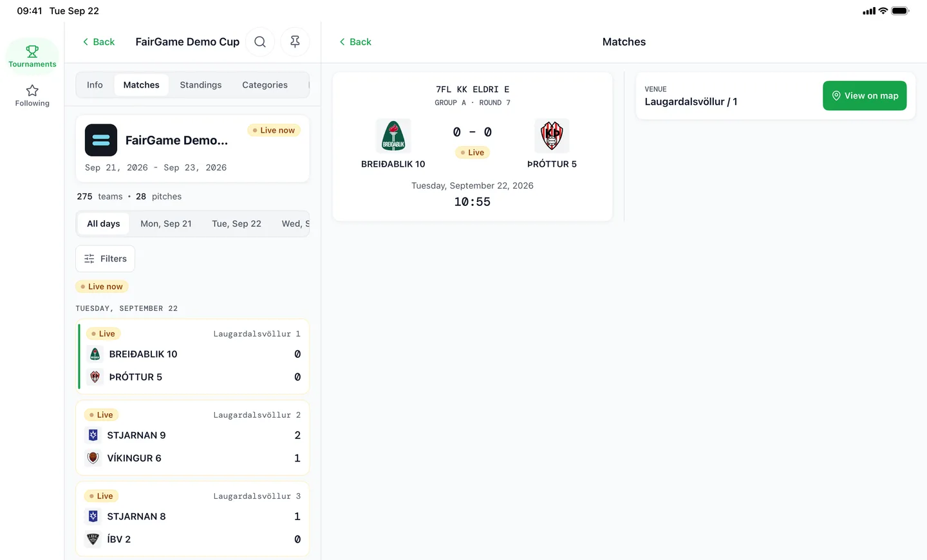Click the BREIÐABLIK 10 name in match detail

pyautogui.click(x=393, y=164)
